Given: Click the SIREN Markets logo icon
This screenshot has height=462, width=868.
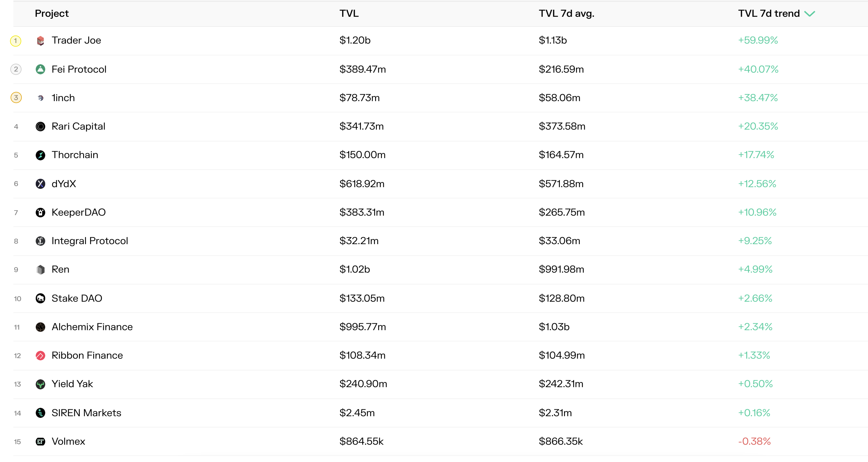Looking at the screenshot, I should tap(40, 413).
